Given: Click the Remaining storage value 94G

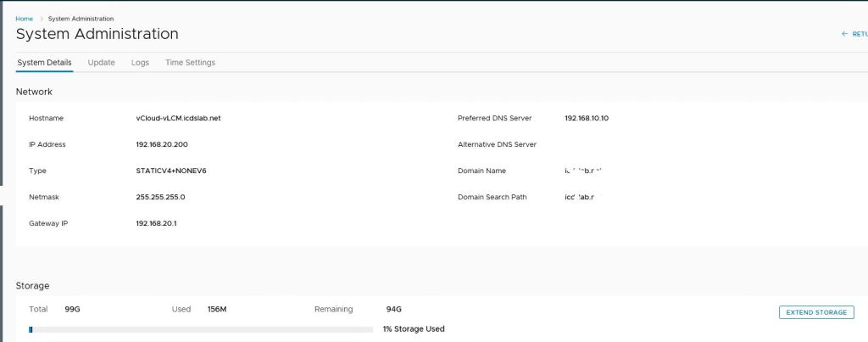Looking at the screenshot, I should (393, 310).
